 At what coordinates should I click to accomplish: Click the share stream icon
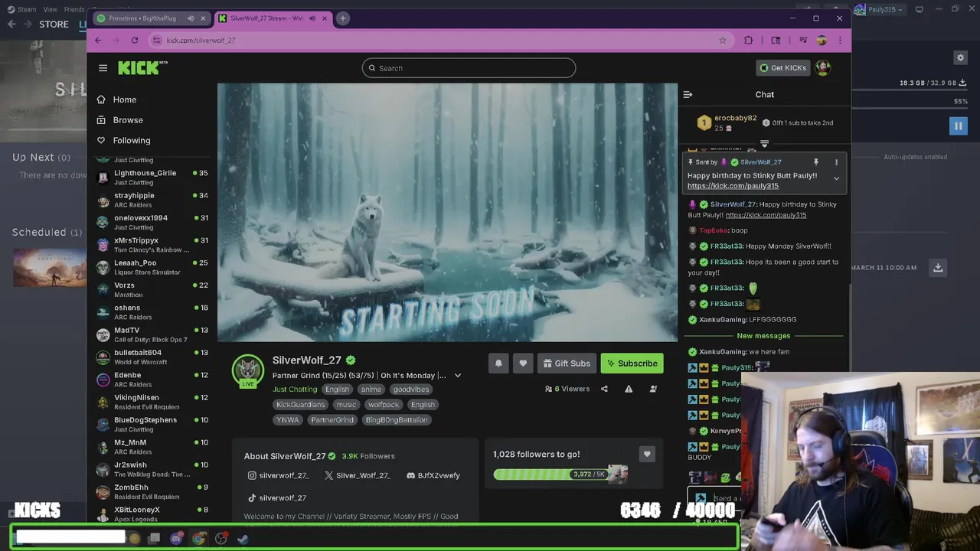pos(604,389)
